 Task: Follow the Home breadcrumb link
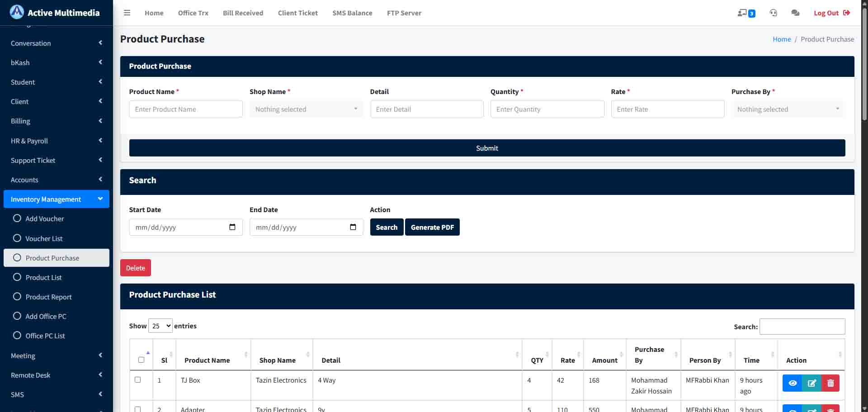point(782,39)
